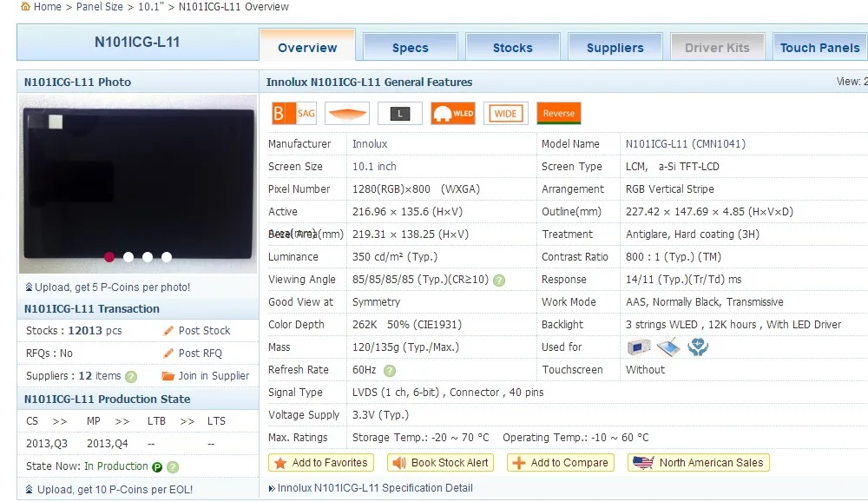Screen dimensions: 868x502
Task: Open the 10.1" breadcrumb link
Action: (151, 7)
